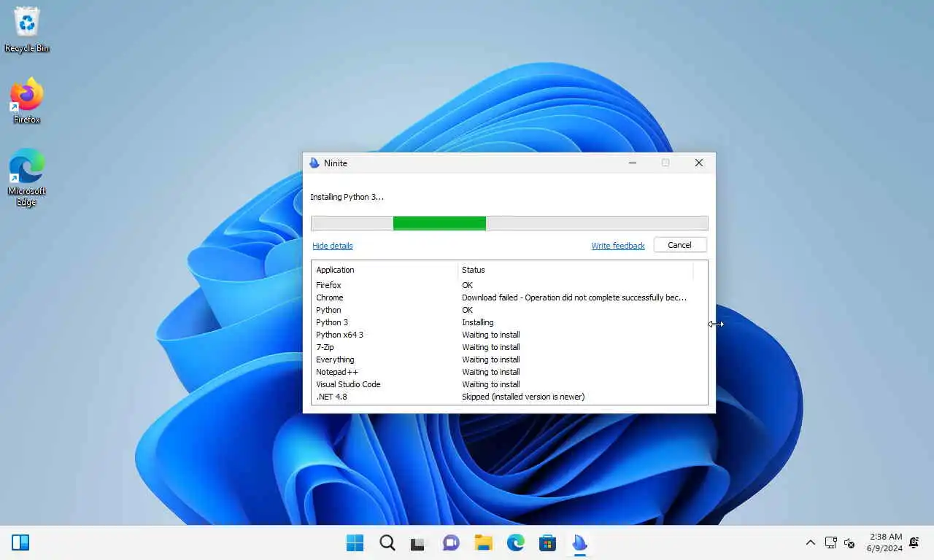The width and height of the screenshot is (934, 560).
Task: Open the Chat app on the taskbar
Action: [x=451, y=542]
